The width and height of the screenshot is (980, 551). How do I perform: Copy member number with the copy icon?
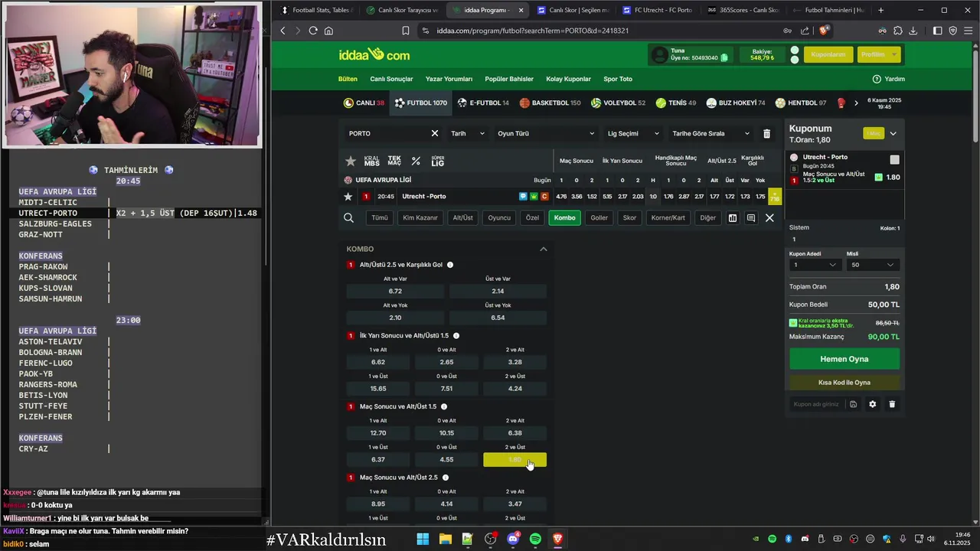point(724,57)
